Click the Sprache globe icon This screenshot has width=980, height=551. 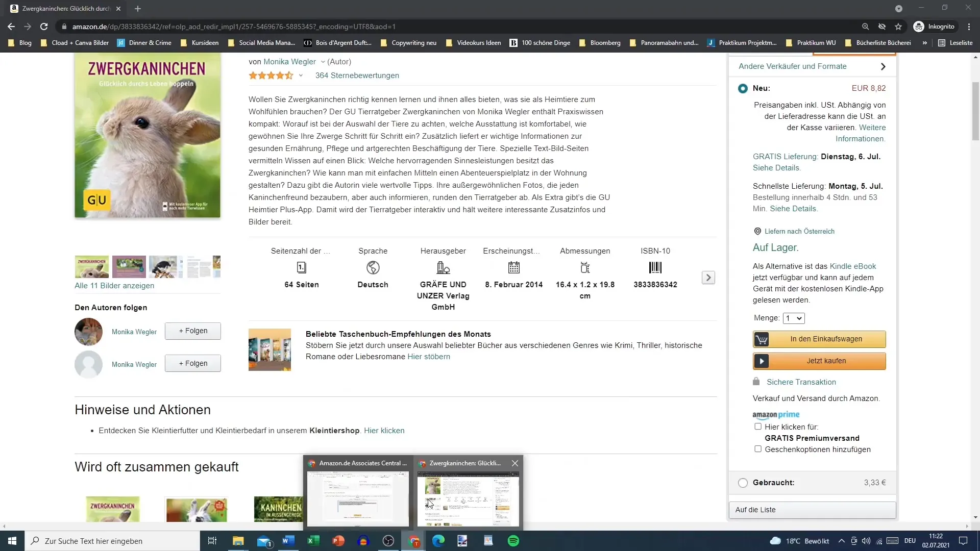[373, 267]
